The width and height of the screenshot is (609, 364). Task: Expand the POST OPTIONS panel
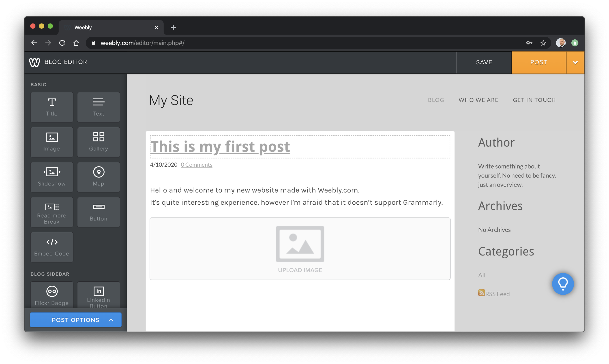pos(75,320)
